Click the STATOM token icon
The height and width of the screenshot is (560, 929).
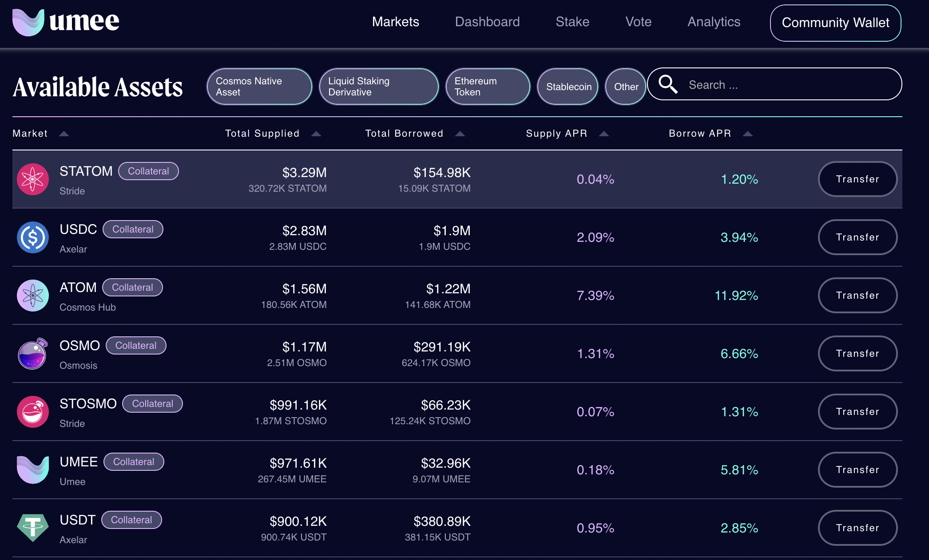pos(33,179)
